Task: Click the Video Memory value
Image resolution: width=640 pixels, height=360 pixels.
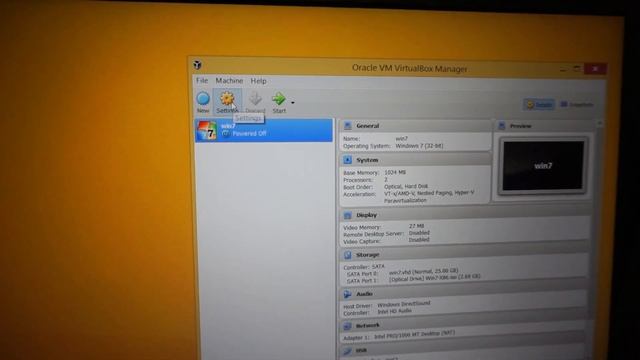Action: 416,226
